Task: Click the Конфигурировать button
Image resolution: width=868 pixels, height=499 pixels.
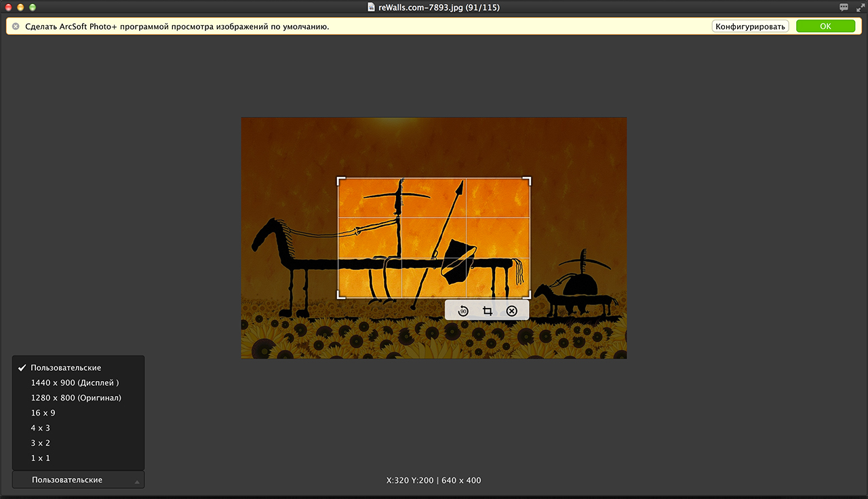Action: coord(750,26)
